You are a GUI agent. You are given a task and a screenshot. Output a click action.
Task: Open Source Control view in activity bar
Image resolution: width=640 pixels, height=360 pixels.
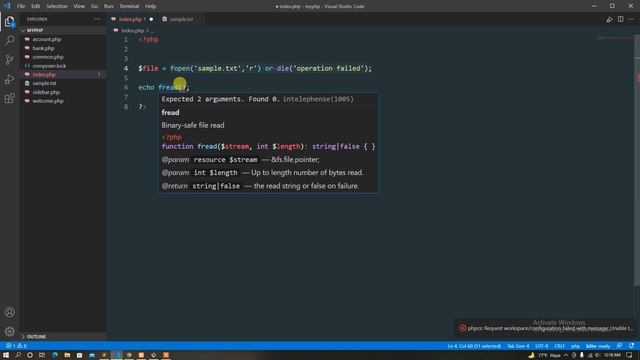(x=9, y=60)
